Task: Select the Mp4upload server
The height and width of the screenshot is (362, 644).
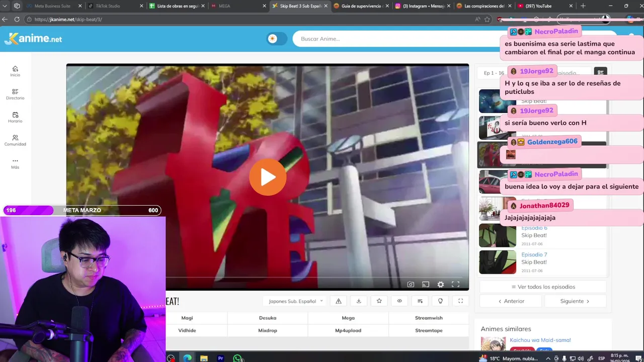Action: coord(348,330)
